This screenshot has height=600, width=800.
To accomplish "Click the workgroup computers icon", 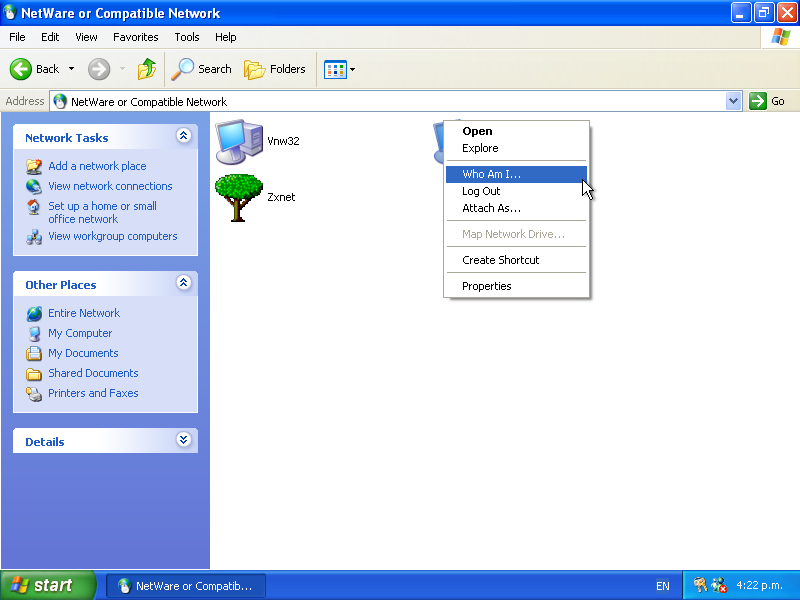I will [x=34, y=237].
